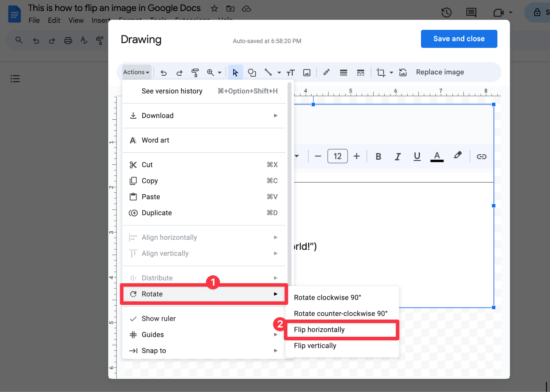Select the Shape tool in Drawing toolbar
Viewport: 550px width, 392px height.
click(252, 73)
